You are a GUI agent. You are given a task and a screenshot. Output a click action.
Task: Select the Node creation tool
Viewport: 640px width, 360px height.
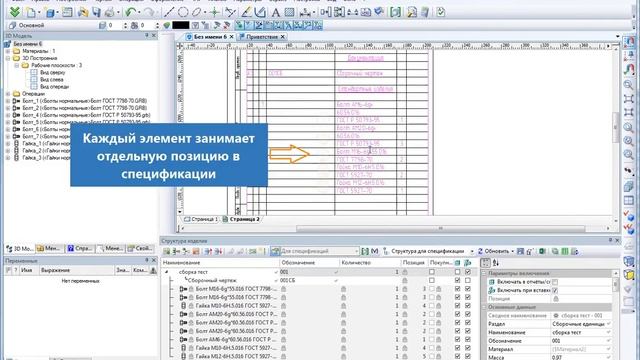click(215, 12)
